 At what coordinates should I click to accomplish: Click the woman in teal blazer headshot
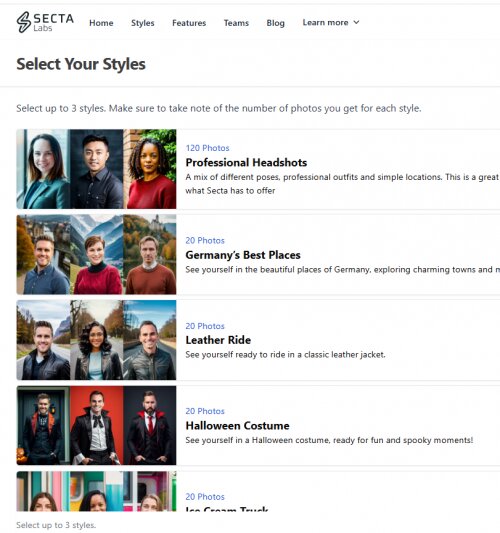pyautogui.click(x=43, y=169)
